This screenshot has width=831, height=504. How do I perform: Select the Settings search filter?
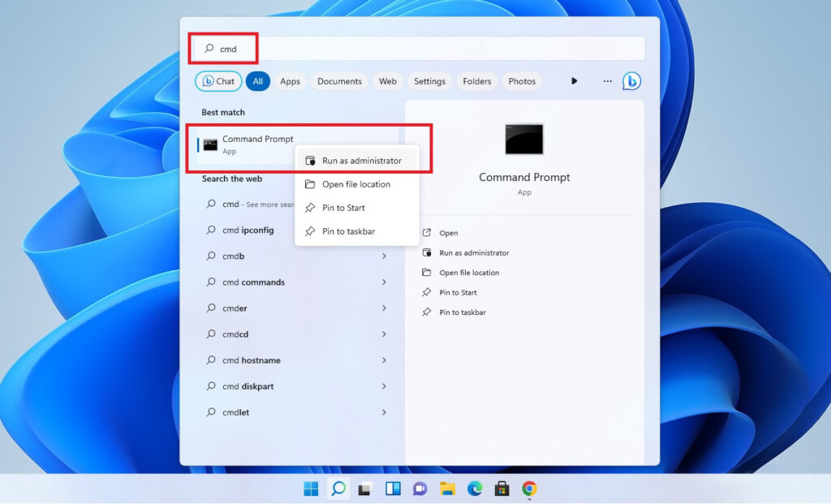430,81
